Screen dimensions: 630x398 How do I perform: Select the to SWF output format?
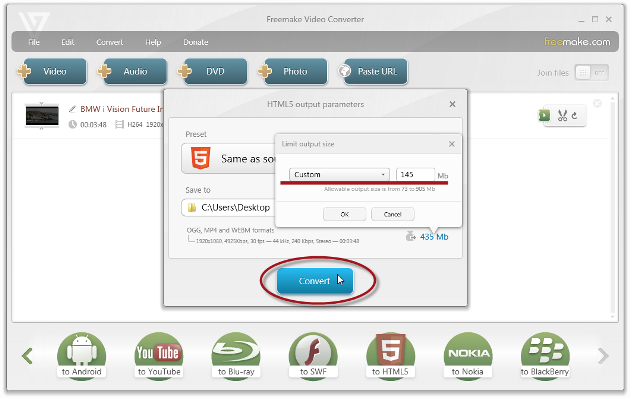pos(313,356)
